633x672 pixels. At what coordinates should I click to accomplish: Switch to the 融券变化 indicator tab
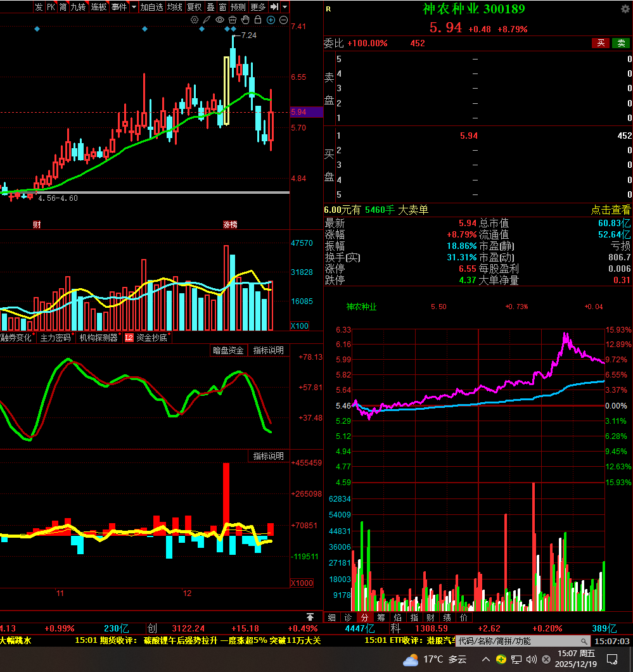coord(16,338)
